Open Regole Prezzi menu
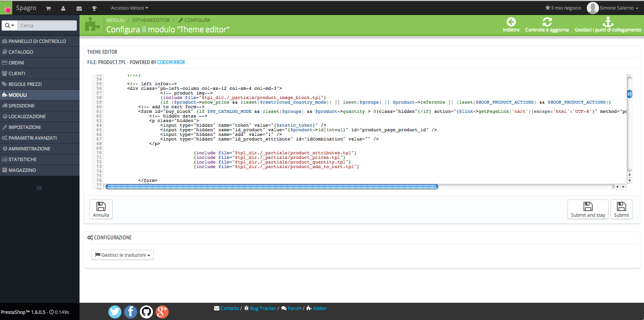 coord(40,84)
